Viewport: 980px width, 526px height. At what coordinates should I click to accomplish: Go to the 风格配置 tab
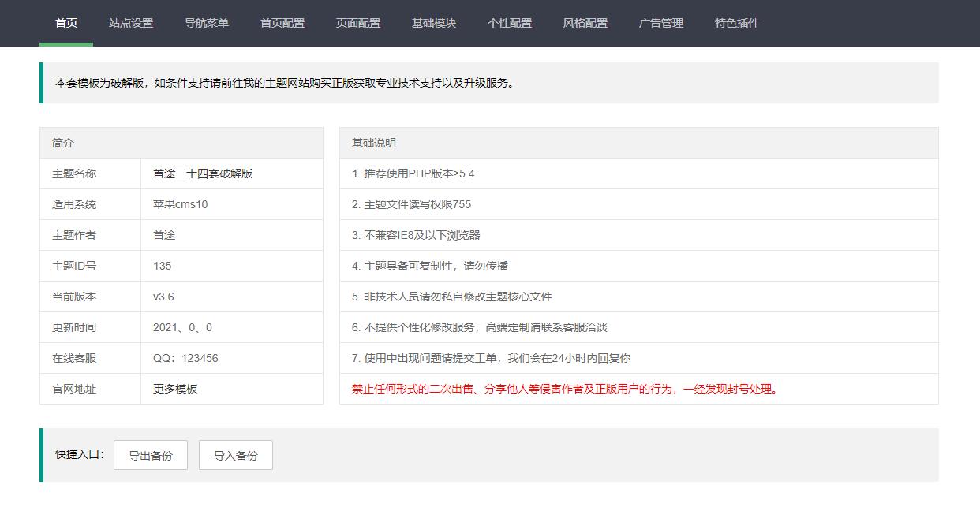click(584, 24)
